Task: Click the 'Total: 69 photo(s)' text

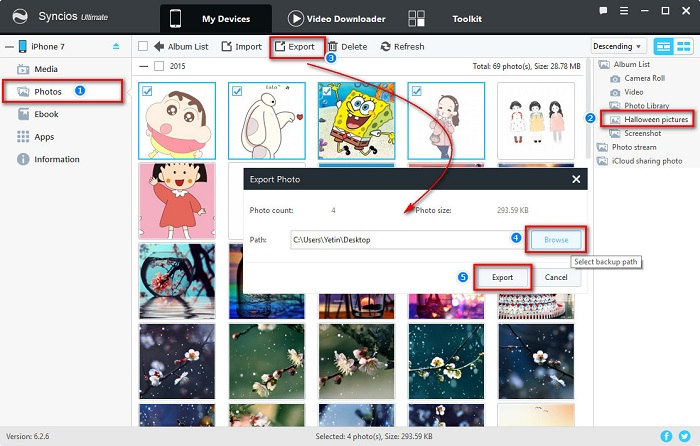Action: 526,66
